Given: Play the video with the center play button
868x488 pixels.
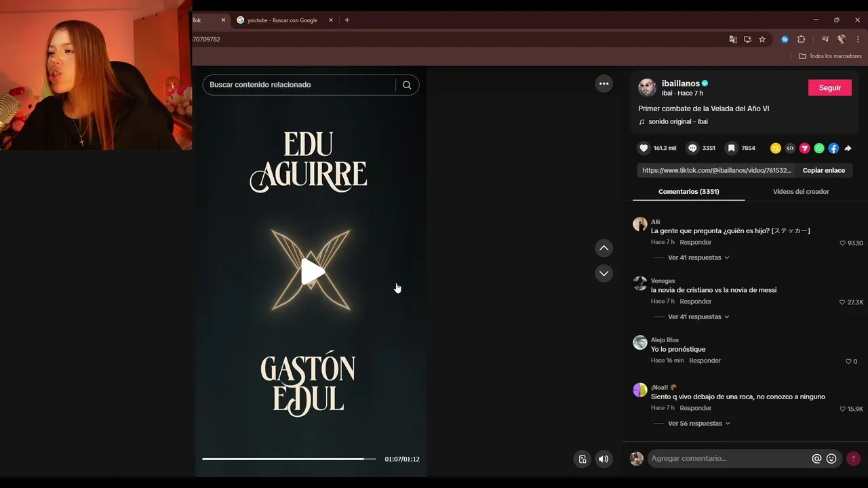Looking at the screenshot, I should pos(311,271).
